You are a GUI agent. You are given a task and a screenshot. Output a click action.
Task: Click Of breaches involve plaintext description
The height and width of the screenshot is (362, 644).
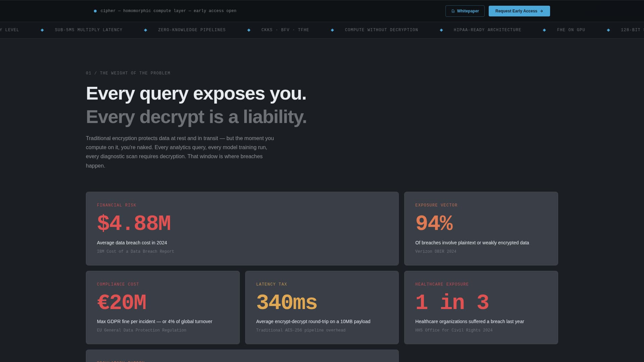472,243
